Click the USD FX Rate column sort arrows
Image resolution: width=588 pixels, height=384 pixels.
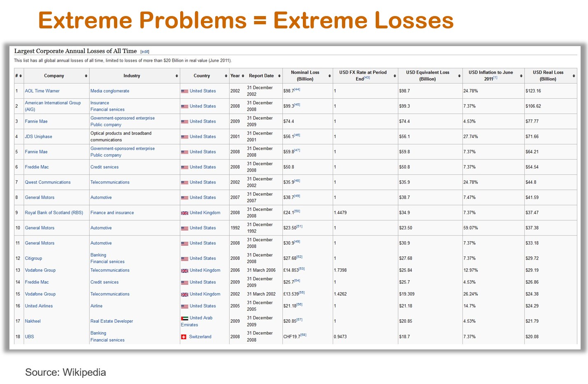coord(395,76)
